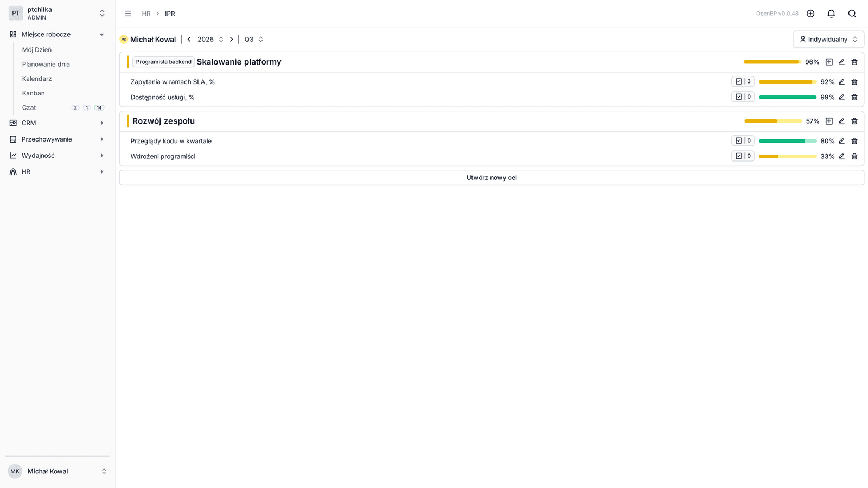Open Planowanie dnia menu item
The height and width of the screenshot is (488, 868).
click(x=46, y=64)
